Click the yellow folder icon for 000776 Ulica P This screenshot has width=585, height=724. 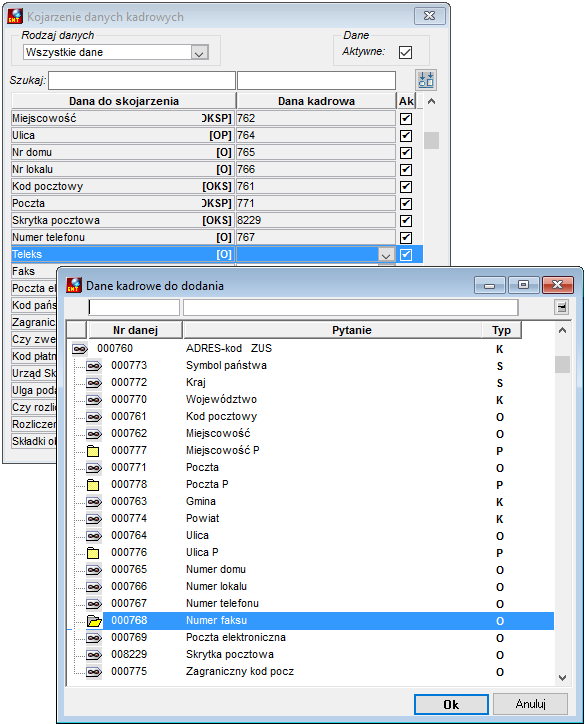[x=93, y=553]
